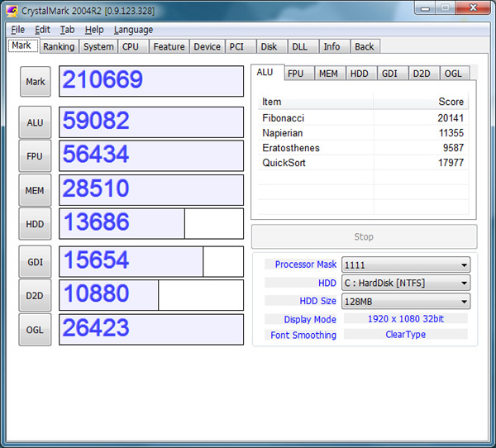
Task: Run the HDD benchmark button
Action: (x=35, y=224)
